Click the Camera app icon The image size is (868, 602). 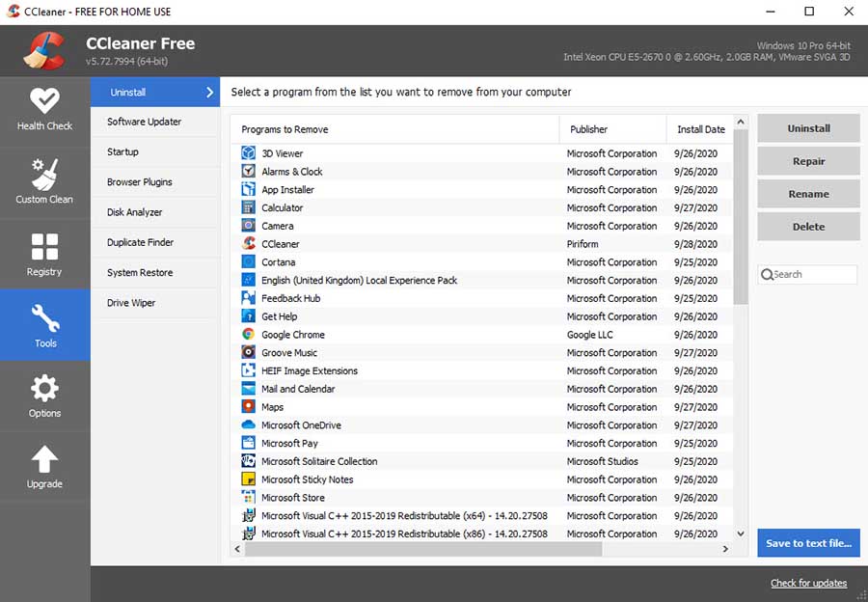(249, 226)
